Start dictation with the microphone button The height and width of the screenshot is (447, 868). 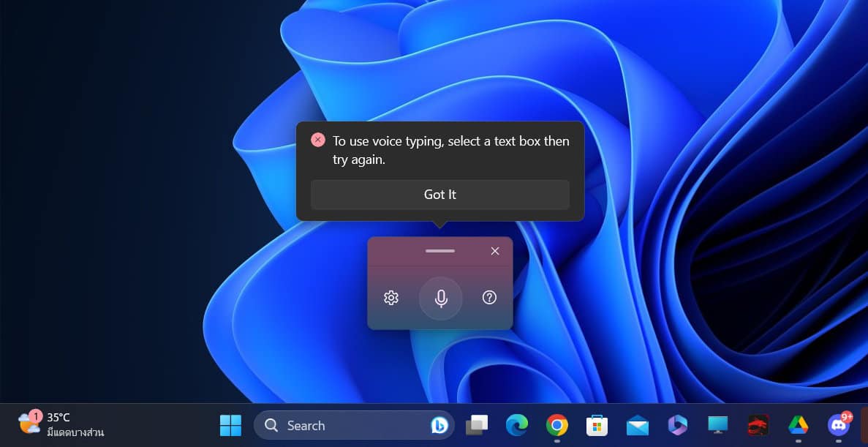coord(441,298)
